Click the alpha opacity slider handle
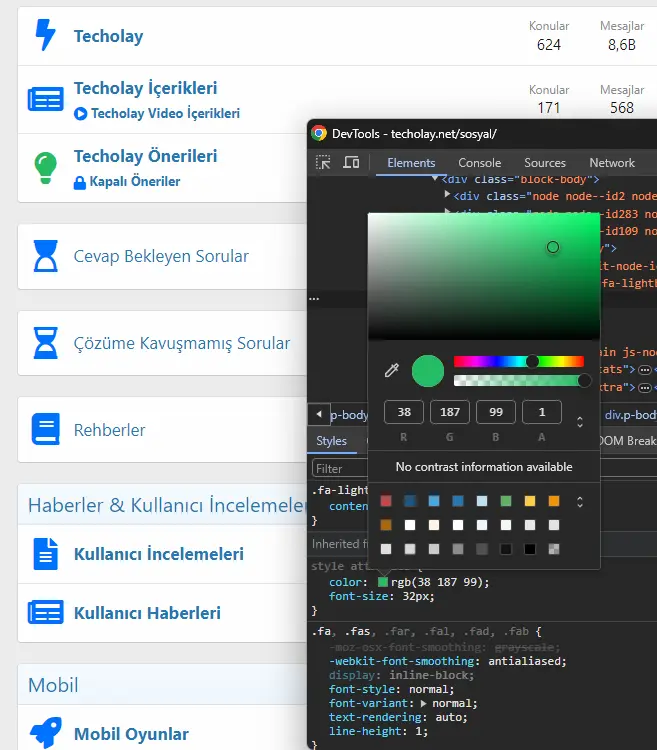Image resolution: width=657 pixels, height=750 pixels. [584, 380]
